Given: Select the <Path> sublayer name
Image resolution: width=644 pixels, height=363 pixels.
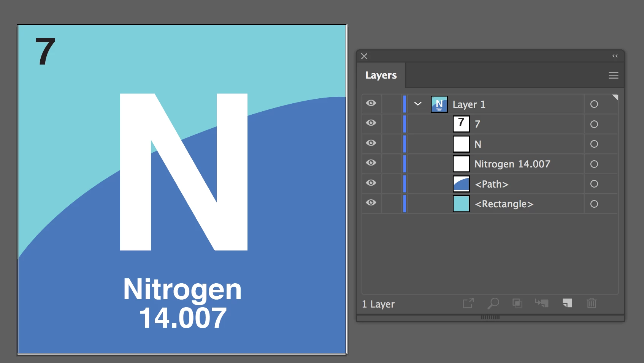Looking at the screenshot, I should [x=492, y=184].
